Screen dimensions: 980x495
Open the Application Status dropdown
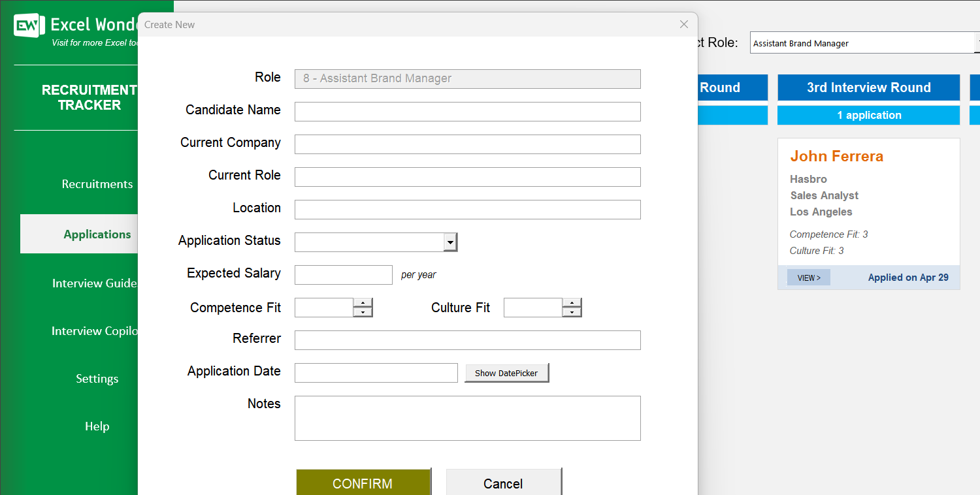click(x=450, y=242)
